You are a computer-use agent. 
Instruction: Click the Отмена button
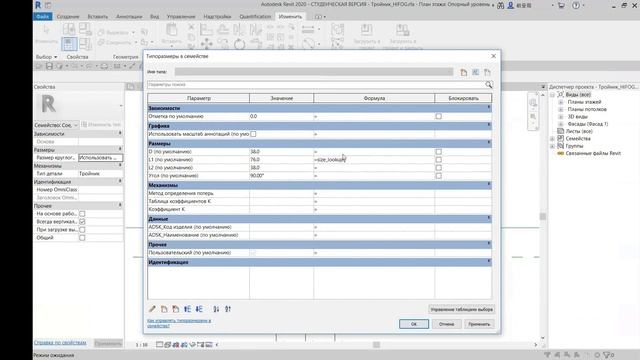pyautogui.click(x=446, y=324)
